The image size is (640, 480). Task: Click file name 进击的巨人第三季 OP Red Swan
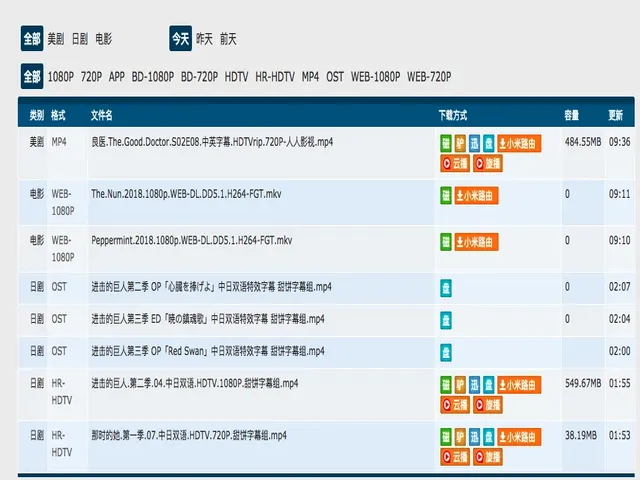point(208,351)
